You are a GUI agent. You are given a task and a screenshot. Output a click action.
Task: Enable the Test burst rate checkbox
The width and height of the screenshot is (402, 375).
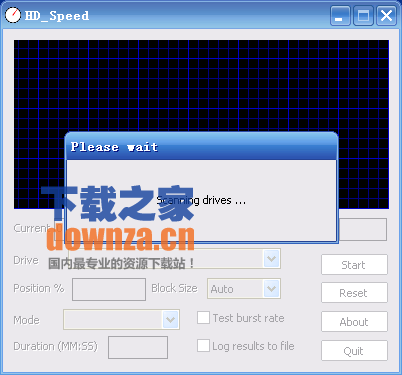coord(203,318)
